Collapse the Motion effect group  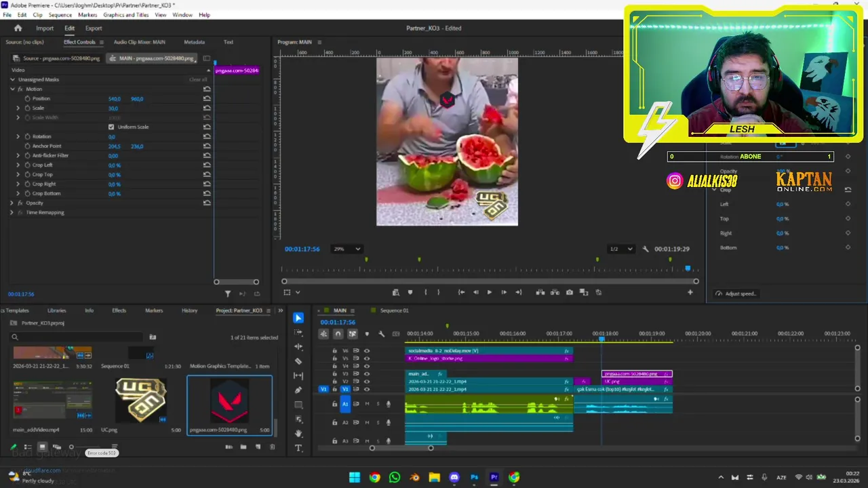tap(12, 89)
